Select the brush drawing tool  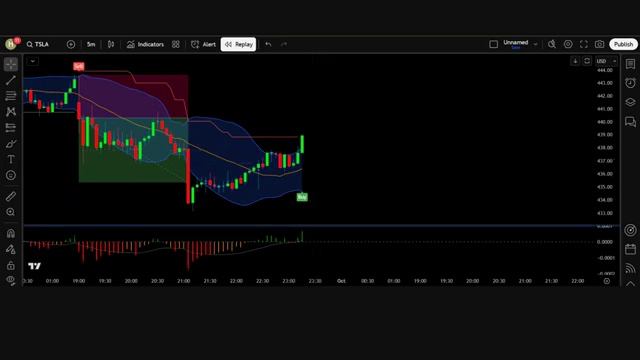[x=11, y=143]
